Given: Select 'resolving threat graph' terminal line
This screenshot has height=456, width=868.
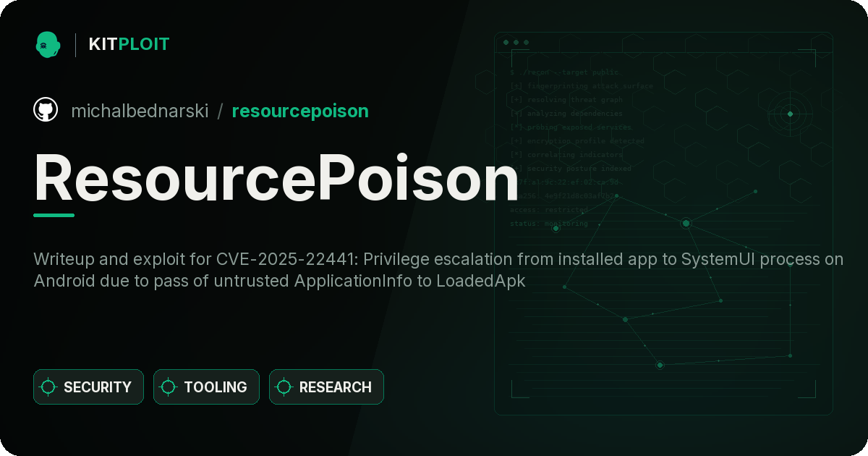Looking at the screenshot, I should (566, 100).
